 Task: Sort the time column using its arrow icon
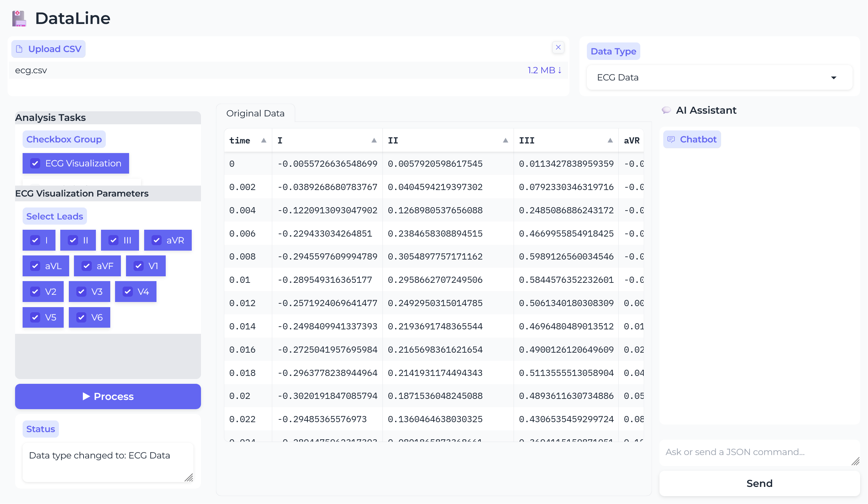[x=264, y=140]
